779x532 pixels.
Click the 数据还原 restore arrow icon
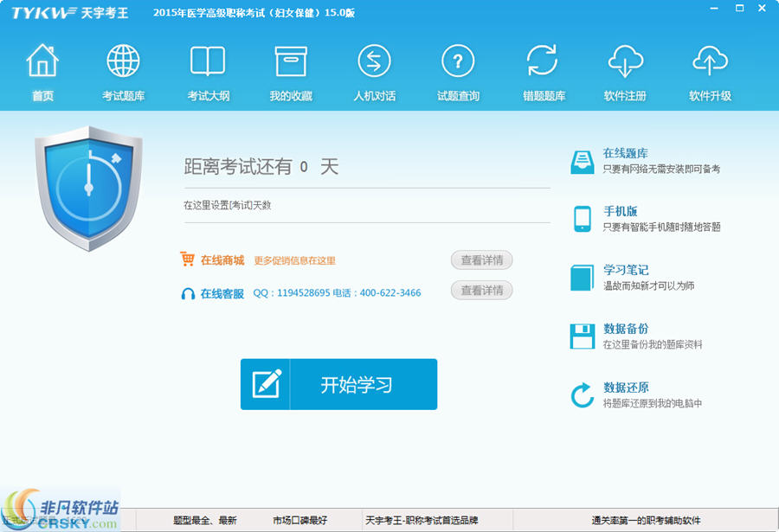583,395
